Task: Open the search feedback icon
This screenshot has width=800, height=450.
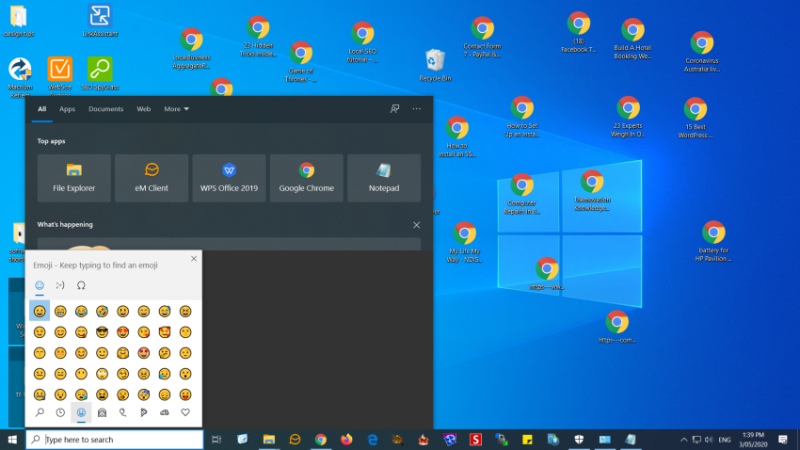Action: [394, 109]
